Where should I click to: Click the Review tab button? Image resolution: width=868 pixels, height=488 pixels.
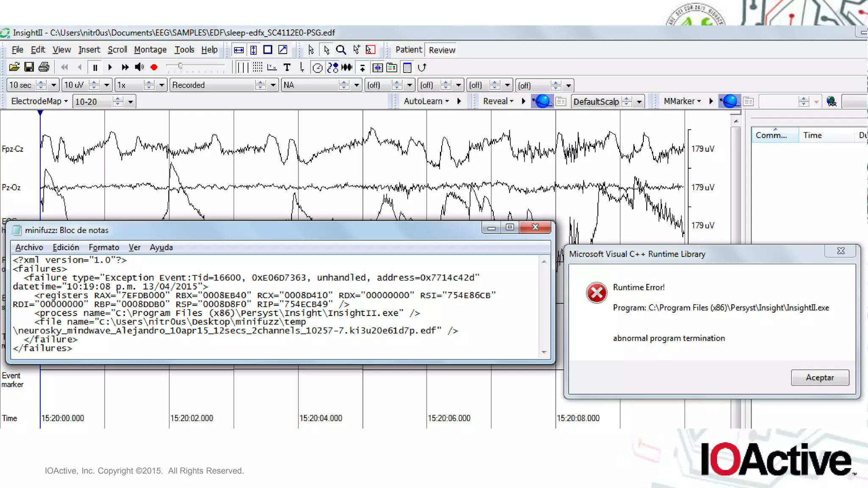tap(442, 50)
